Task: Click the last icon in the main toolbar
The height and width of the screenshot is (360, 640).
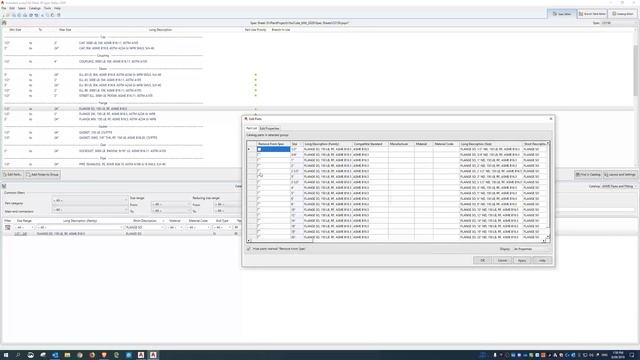Action: pyautogui.click(x=58, y=15)
